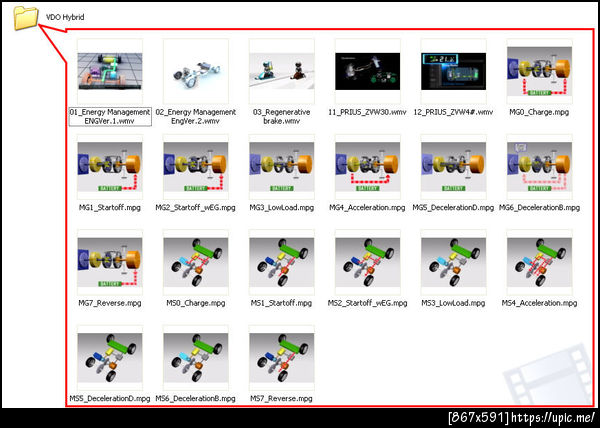600x428 pixels.
Task: Click the file name MG5_DecelerationD.mpg
Action: coord(453,208)
